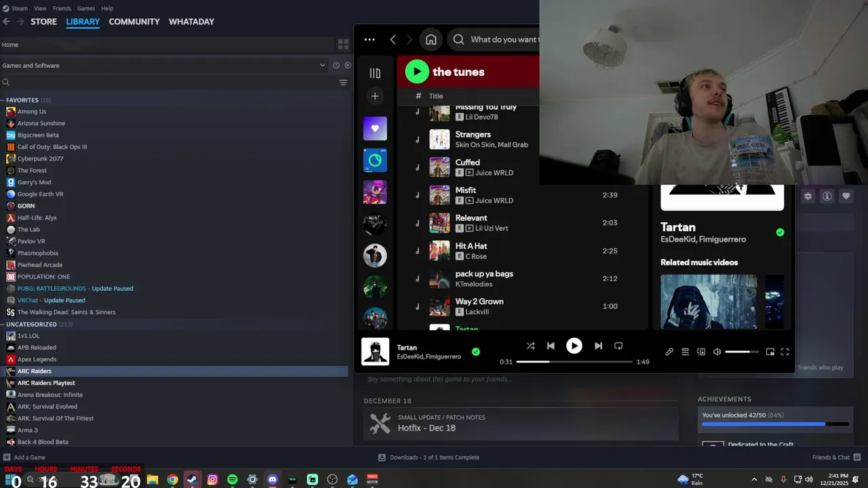Mute Spotify using the speaker icon
868x488 pixels.
[717, 352]
